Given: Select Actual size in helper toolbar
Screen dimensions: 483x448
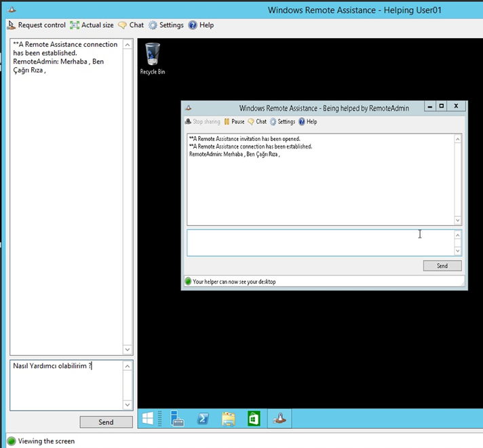Looking at the screenshot, I should [x=92, y=25].
